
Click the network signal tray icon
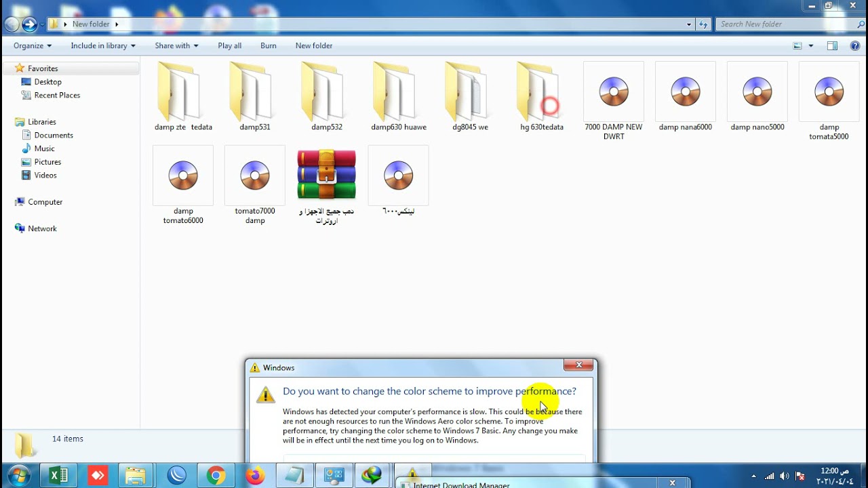pos(770,476)
